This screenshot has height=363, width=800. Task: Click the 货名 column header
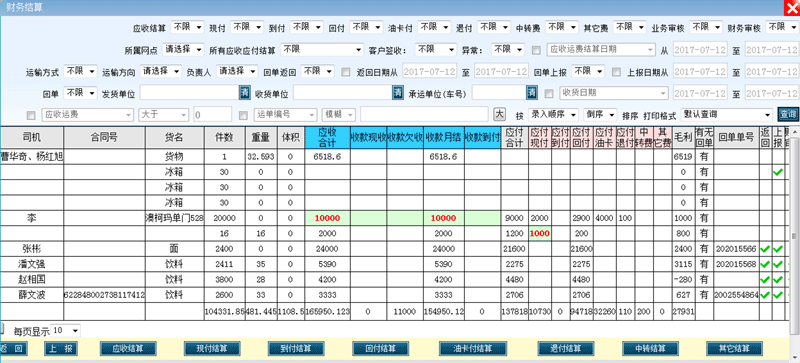(174, 138)
